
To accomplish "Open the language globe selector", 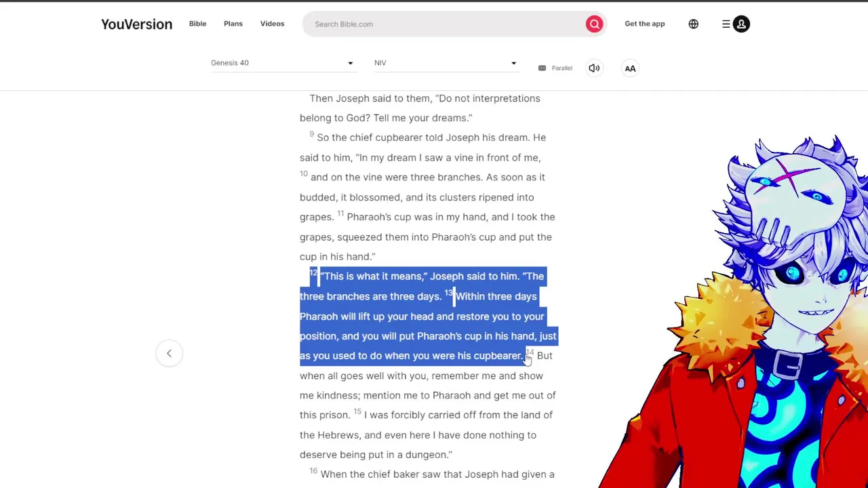I will tap(693, 24).
